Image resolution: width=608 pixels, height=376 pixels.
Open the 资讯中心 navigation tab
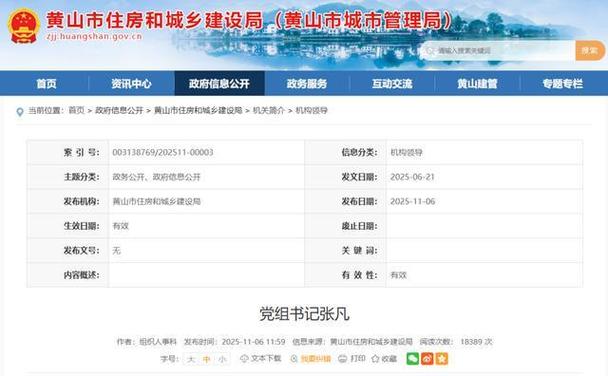tap(131, 83)
